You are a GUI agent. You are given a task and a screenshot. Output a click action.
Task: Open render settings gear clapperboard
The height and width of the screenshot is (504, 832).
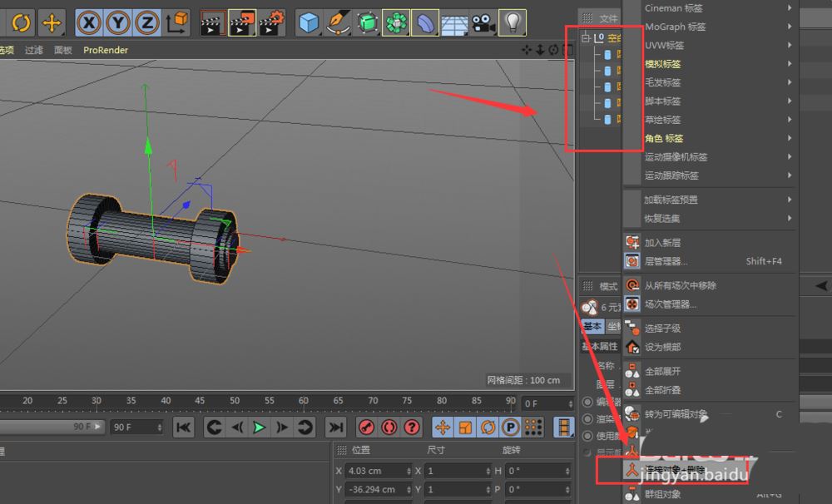(x=272, y=22)
